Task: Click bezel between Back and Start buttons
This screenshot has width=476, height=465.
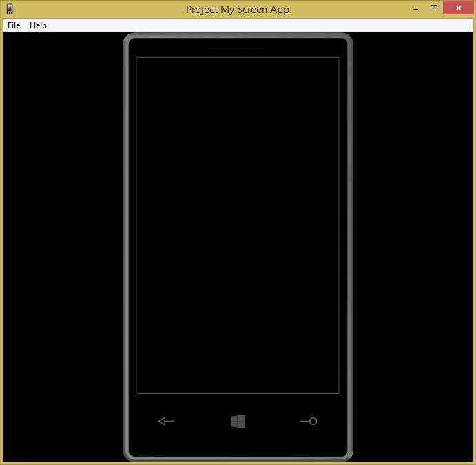Action: tap(203, 422)
